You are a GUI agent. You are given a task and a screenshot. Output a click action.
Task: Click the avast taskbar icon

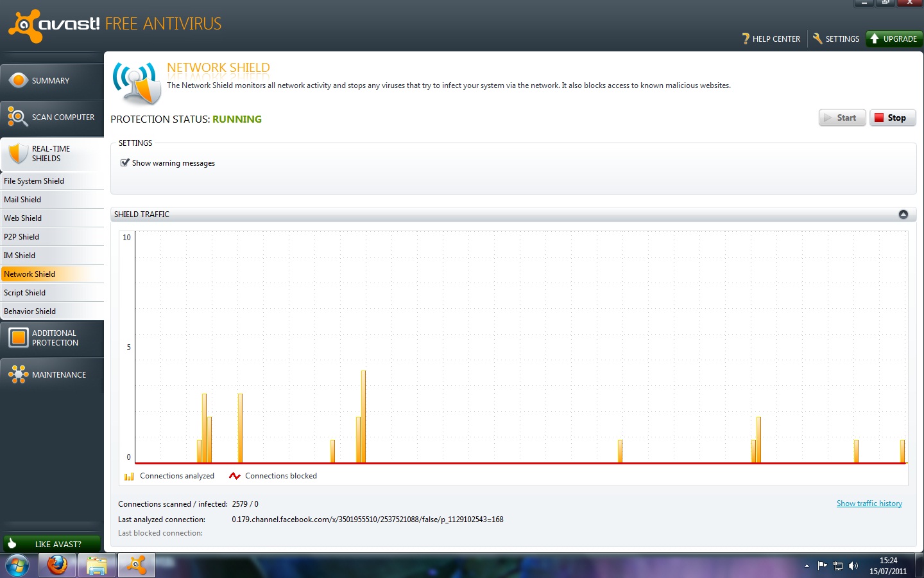137,566
